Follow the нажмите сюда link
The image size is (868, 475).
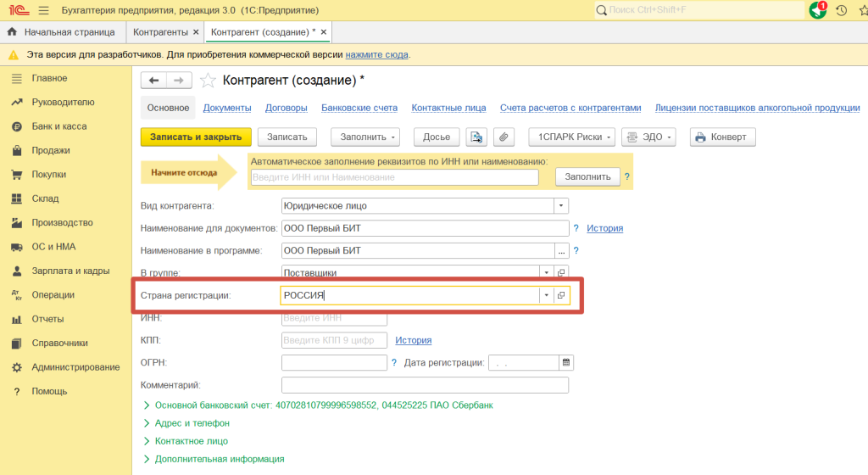[x=376, y=54]
